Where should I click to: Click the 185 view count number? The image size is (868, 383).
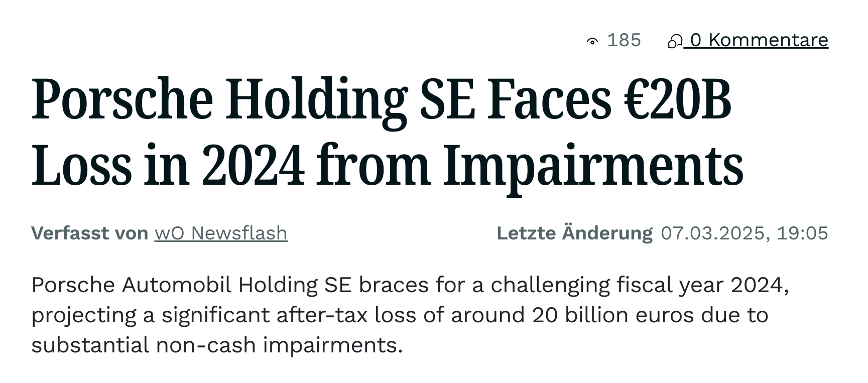click(624, 40)
